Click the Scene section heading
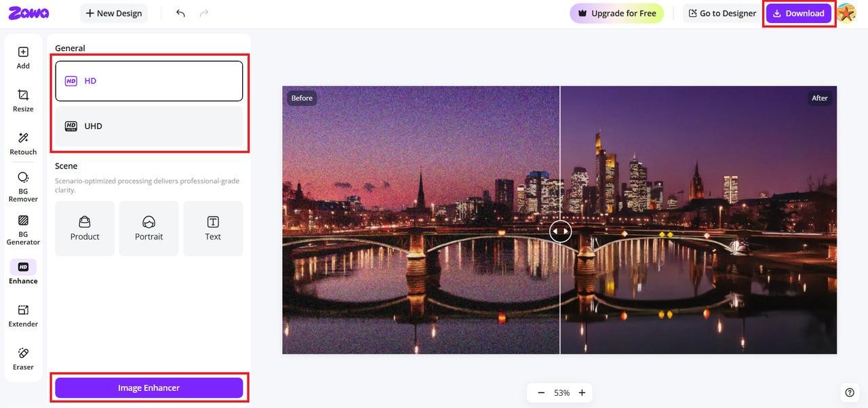This screenshot has height=408, width=868. pos(66,166)
